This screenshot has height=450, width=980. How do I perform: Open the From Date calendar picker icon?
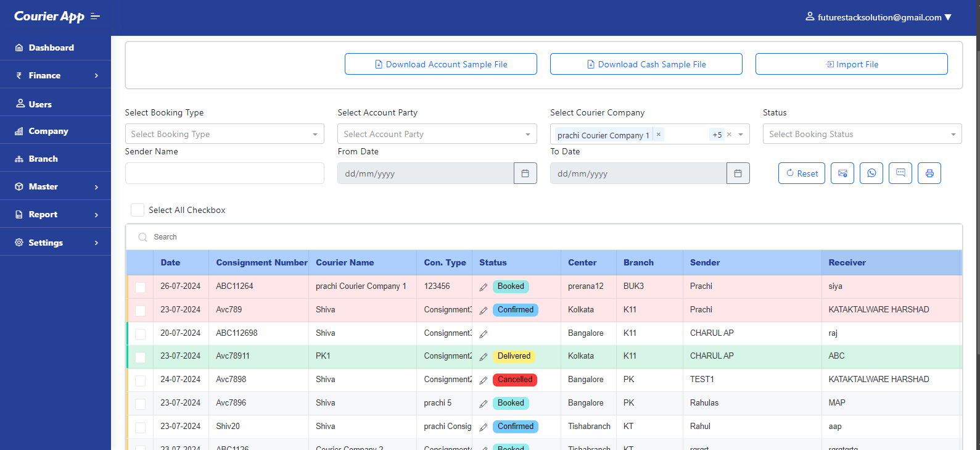[x=525, y=173]
